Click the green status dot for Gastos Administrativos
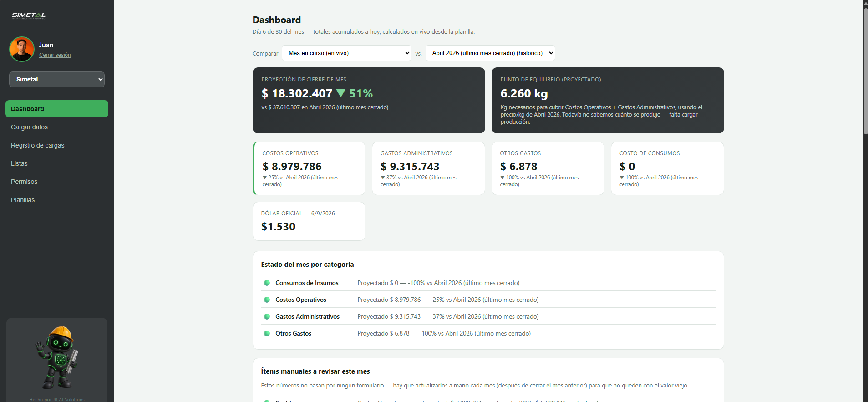The width and height of the screenshot is (868, 402). click(267, 316)
